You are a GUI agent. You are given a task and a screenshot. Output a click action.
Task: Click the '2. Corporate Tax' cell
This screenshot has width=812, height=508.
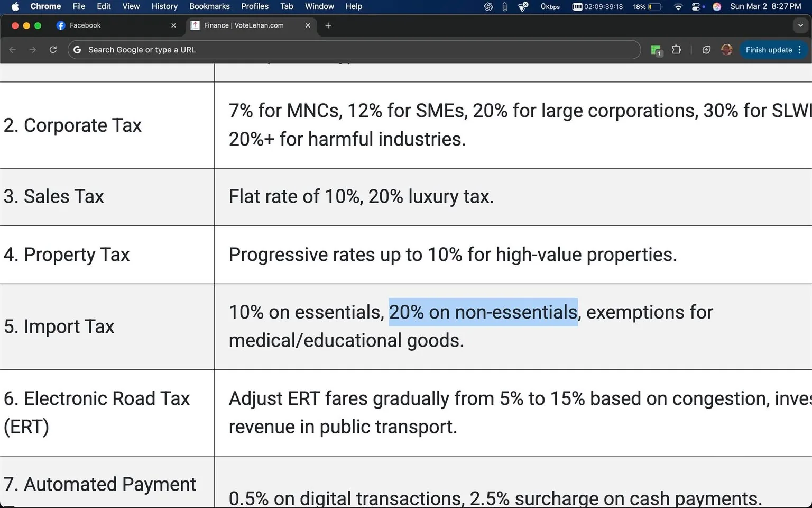click(107, 125)
